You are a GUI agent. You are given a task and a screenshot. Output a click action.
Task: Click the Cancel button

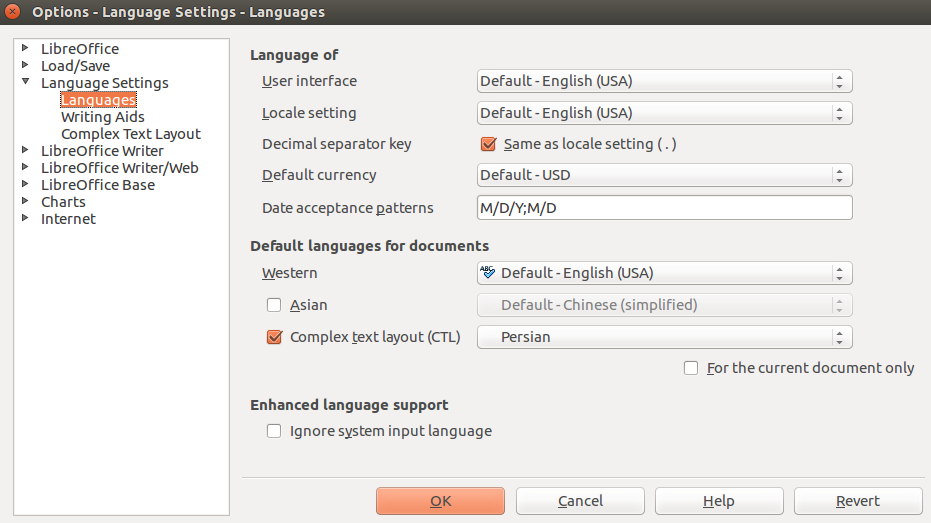pyautogui.click(x=580, y=501)
